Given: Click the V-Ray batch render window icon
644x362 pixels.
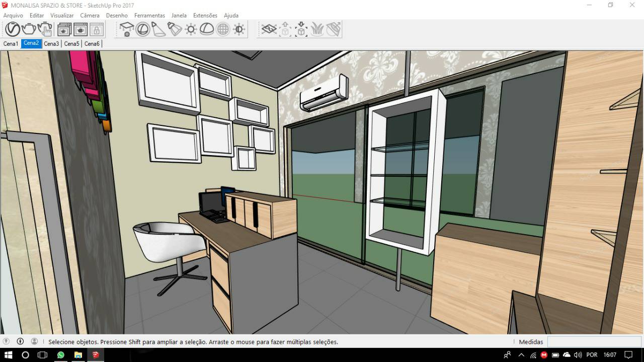Looking at the screenshot, I should tap(80, 29).
